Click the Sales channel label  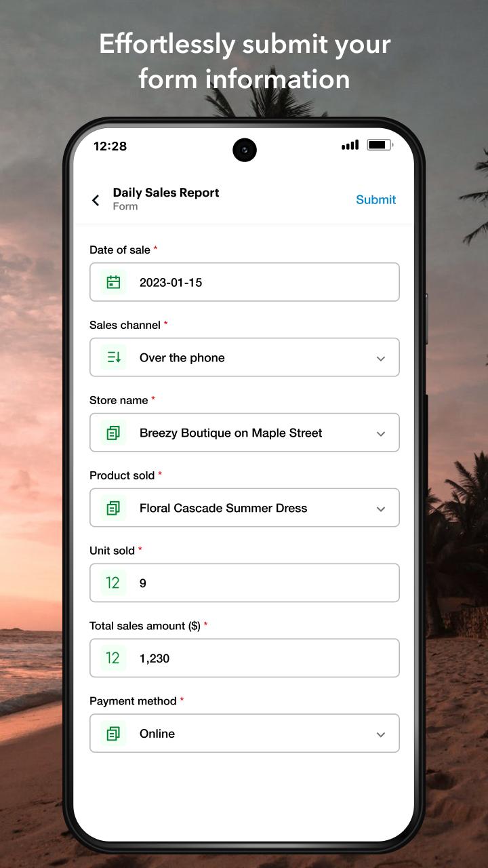point(125,325)
